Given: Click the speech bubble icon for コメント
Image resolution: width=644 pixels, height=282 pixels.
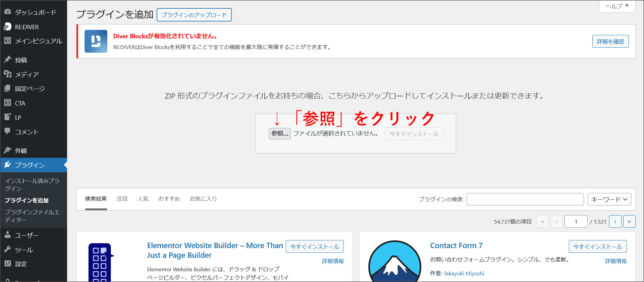Looking at the screenshot, I should click(x=7, y=131).
